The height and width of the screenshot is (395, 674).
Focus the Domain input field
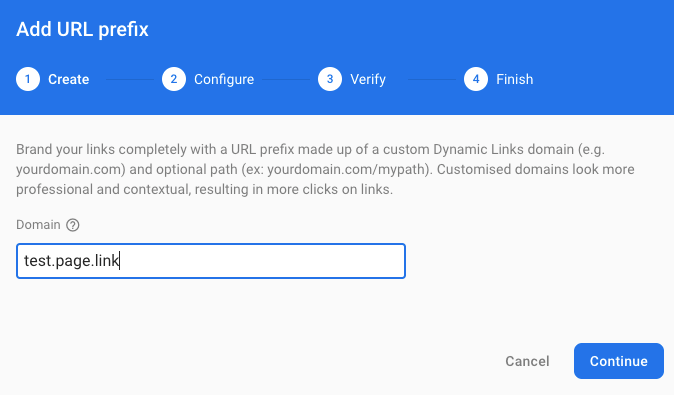(x=211, y=261)
